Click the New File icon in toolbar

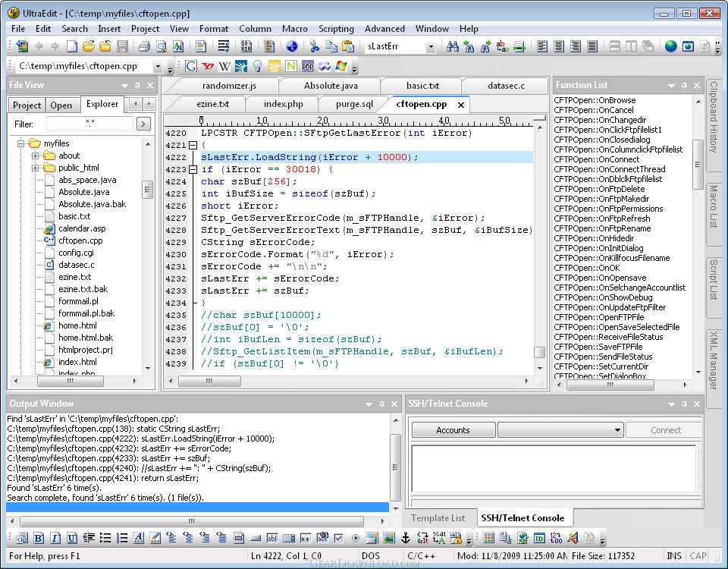pyautogui.click(x=72, y=46)
